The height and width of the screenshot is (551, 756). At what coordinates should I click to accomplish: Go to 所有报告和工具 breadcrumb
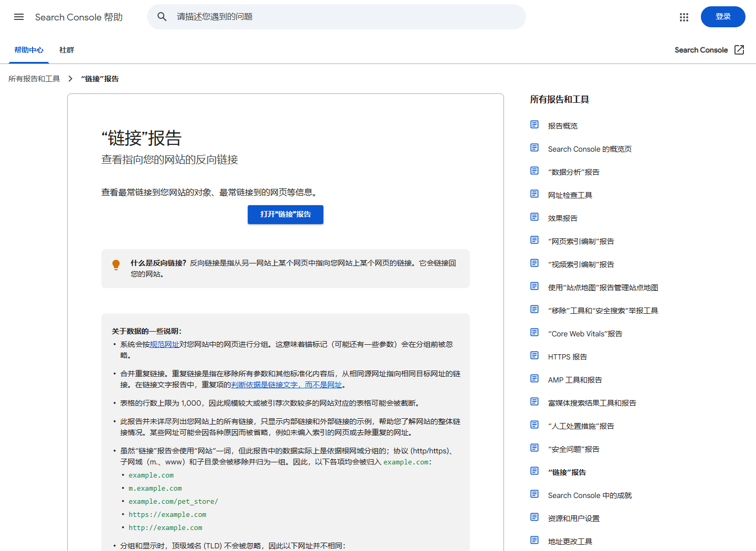pos(34,79)
